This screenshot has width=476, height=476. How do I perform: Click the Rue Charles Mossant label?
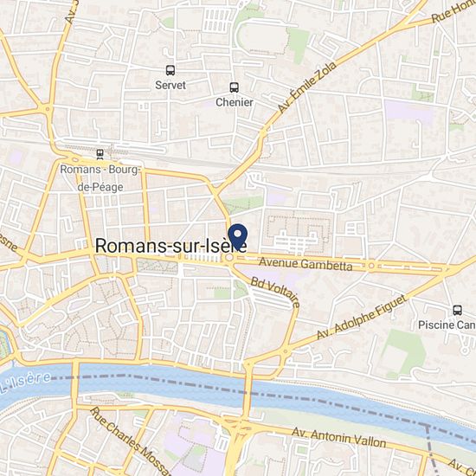coord(131,441)
